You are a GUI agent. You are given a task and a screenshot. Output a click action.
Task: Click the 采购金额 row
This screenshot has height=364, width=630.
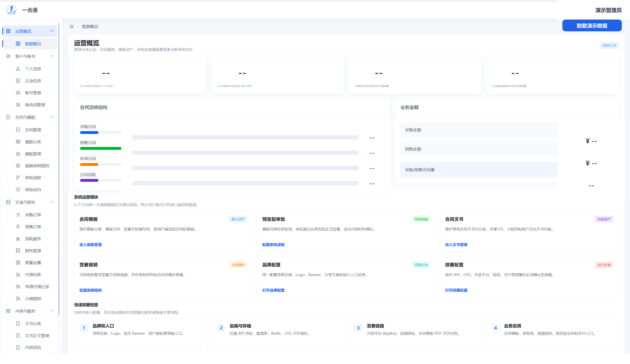(479, 130)
